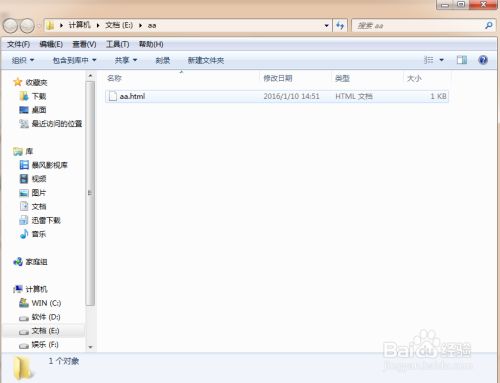Screen dimensions: 500x383
Task: Click the 音乐 note icon
Action: coord(24,234)
